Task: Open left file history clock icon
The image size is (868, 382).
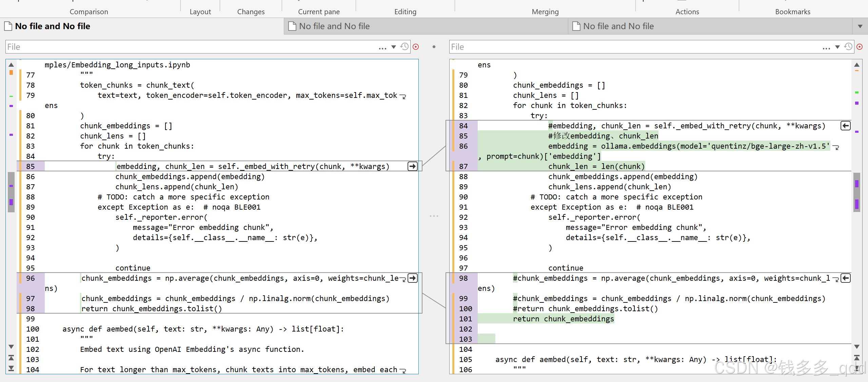Action: (x=404, y=47)
